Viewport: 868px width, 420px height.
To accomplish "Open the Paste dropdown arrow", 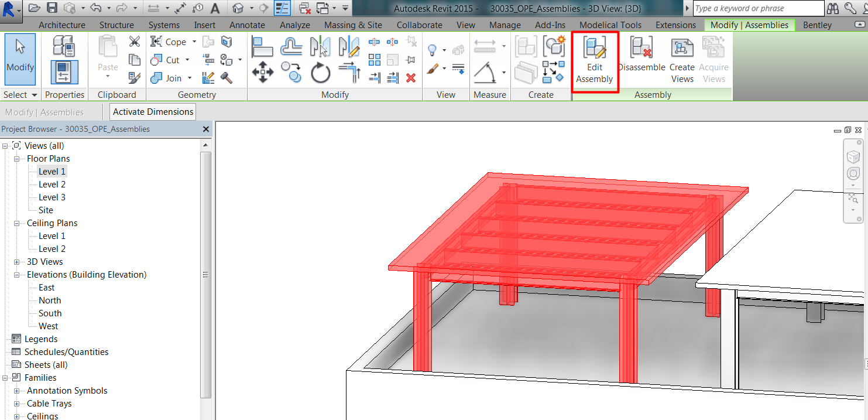I will (108, 77).
